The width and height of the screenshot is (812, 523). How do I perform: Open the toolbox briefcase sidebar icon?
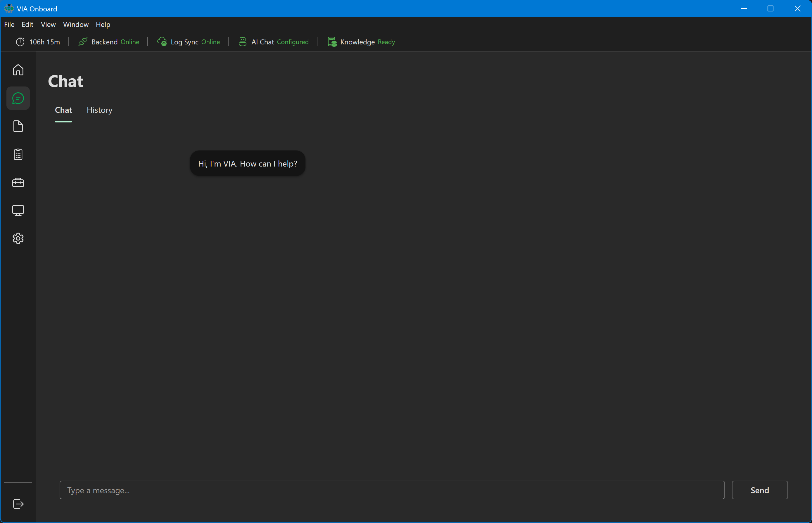coord(18,182)
